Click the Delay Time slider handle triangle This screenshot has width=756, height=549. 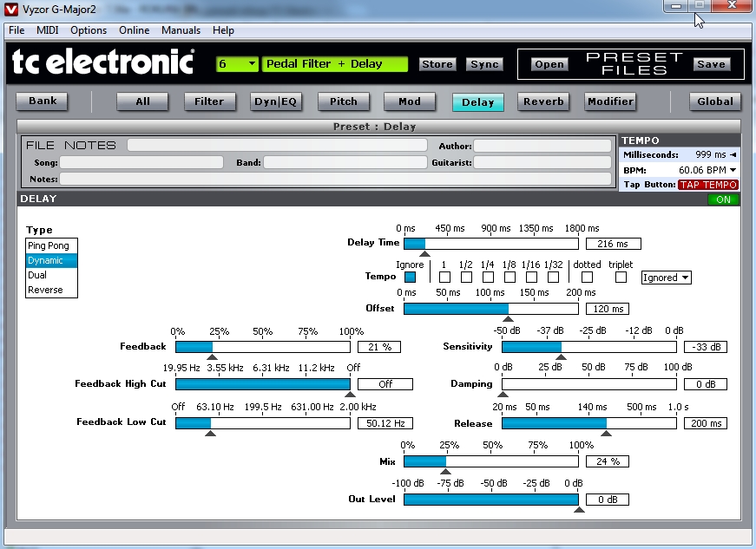point(424,254)
